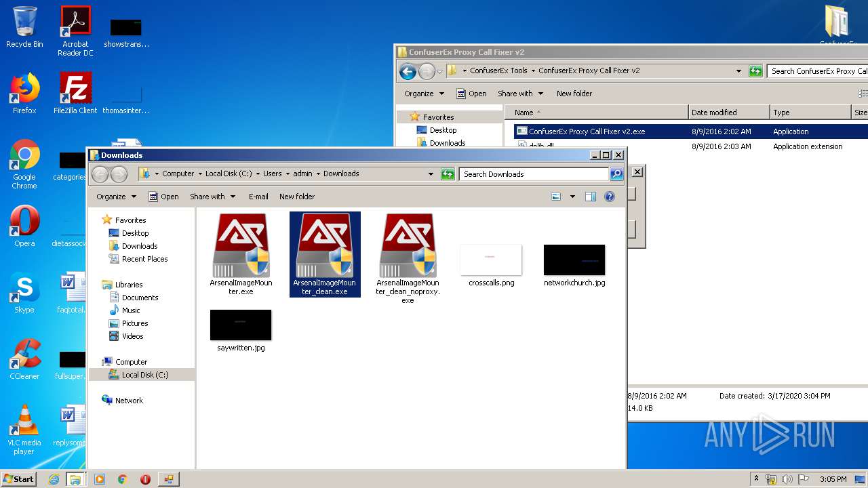Viewport: 868px width, 488px height.
Task: Click Computer in Downloads breadcrumb path
Action: coord(178,174)
